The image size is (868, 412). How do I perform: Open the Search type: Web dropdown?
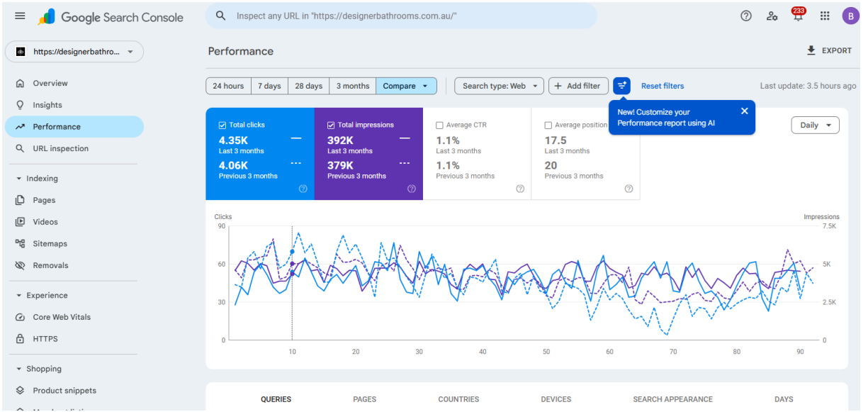(499, 86)
